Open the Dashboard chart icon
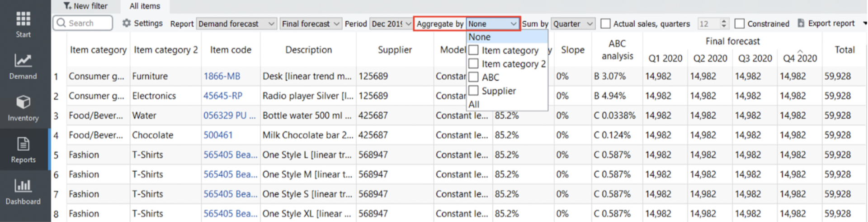 23,186
